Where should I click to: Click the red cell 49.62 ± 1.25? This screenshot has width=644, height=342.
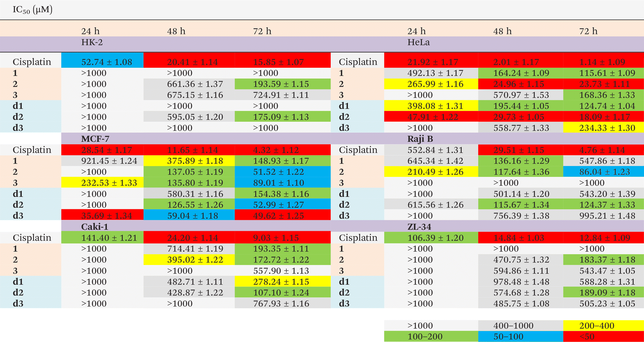[x=283, y=215]
